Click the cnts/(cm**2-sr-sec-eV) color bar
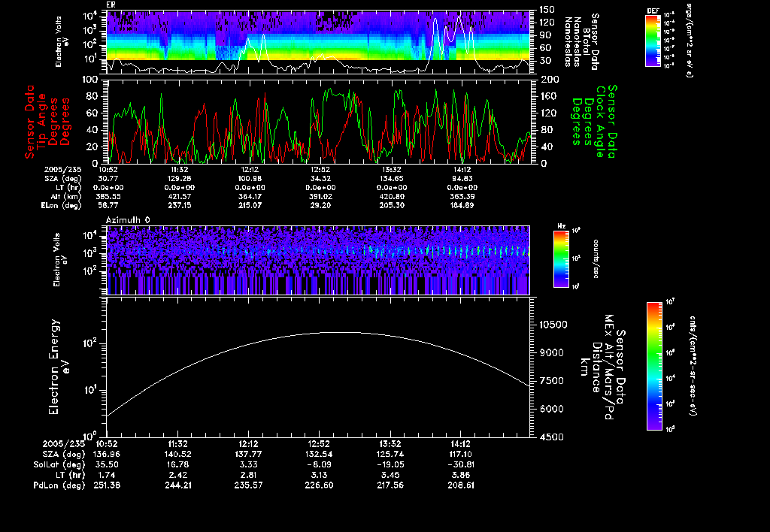 [654, 366]
